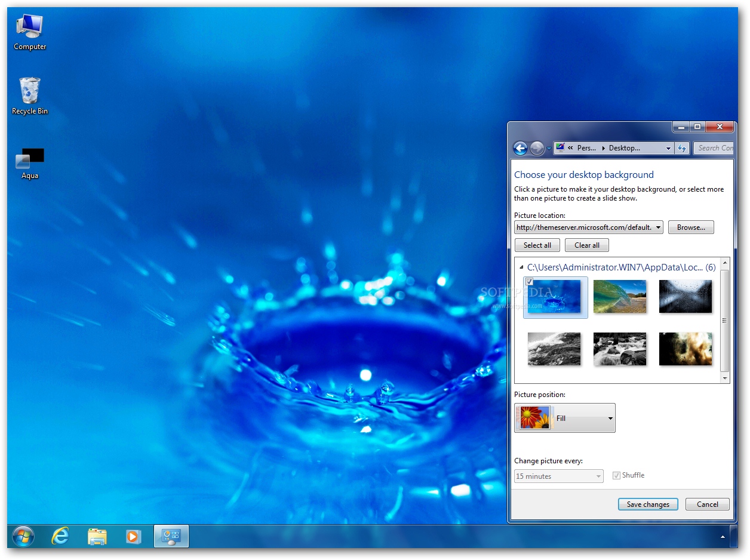Show hidden system tray icons
The width and height of the screenshot is (750, 560).
point(723,537)
